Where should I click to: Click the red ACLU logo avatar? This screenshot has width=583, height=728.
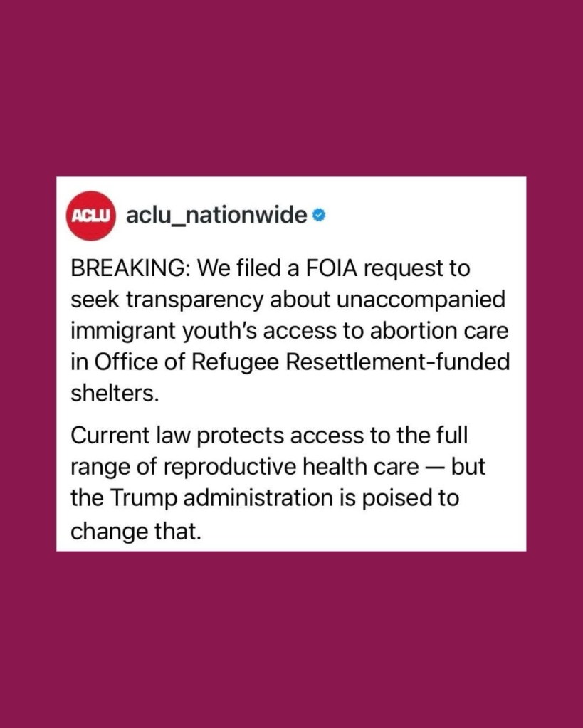pos(90,214)
